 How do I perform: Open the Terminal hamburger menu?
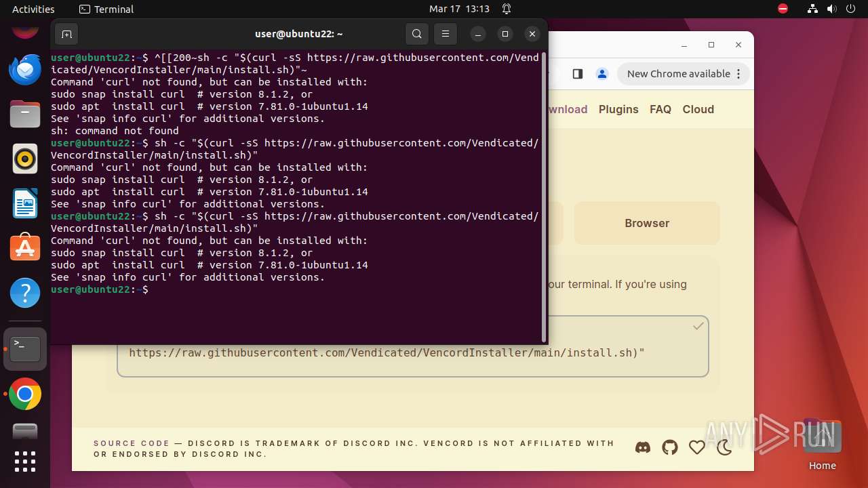[x=445, y=34]
